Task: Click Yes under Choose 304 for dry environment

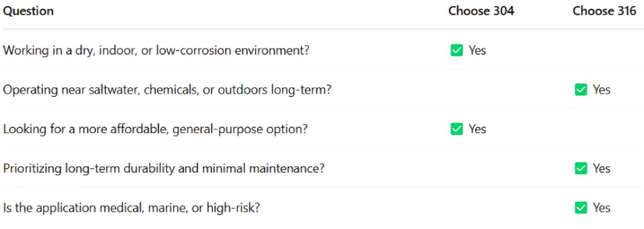Action: tap(477, 50)
